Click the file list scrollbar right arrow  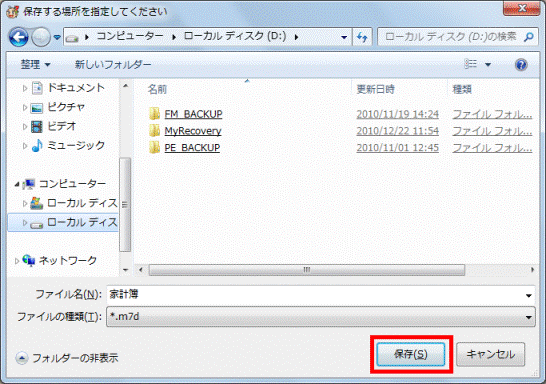tap(532, 270)
